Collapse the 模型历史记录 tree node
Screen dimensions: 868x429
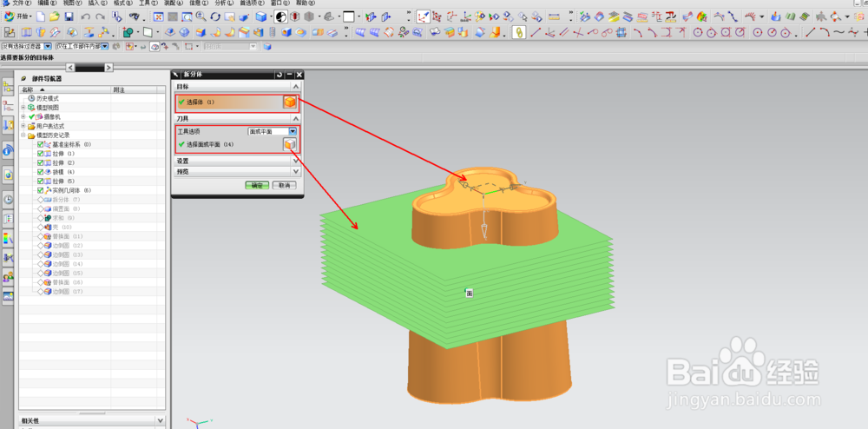pyautogui.click(x=23, y=135)
